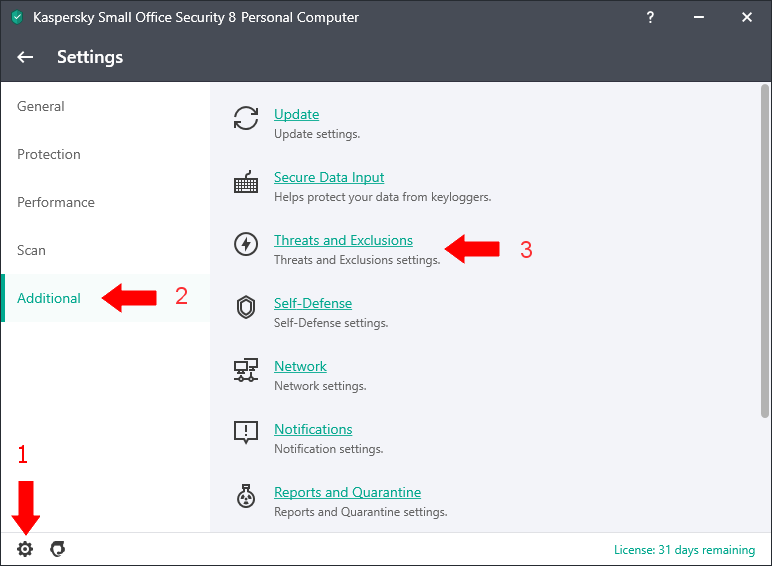The width and height of the screenshot is (772, 566).
Task: Click the Kaspersky shield logo in title bar
Action: [17, 17]
